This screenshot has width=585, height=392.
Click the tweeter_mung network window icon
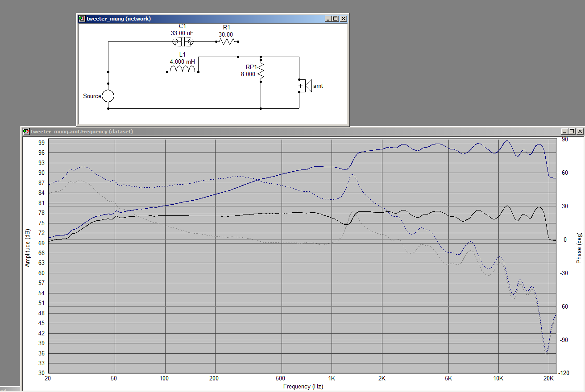click(x=82, y=19)
